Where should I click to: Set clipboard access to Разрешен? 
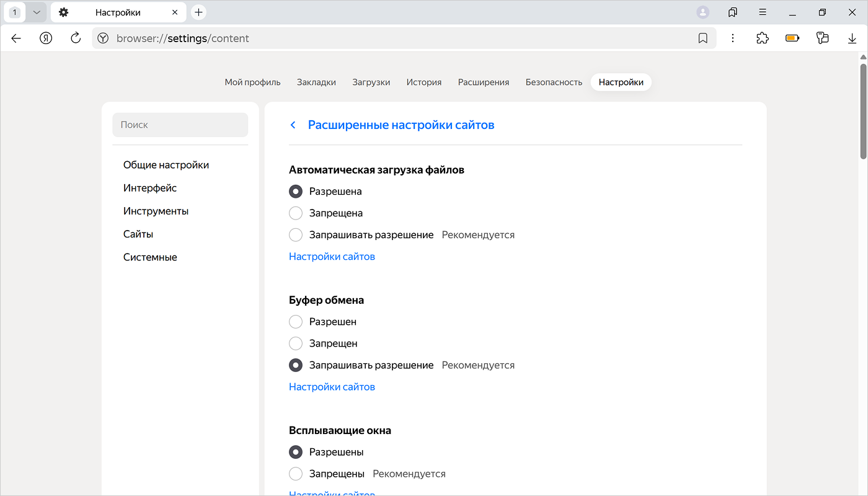pyautogui.click(x=296, y=322)
